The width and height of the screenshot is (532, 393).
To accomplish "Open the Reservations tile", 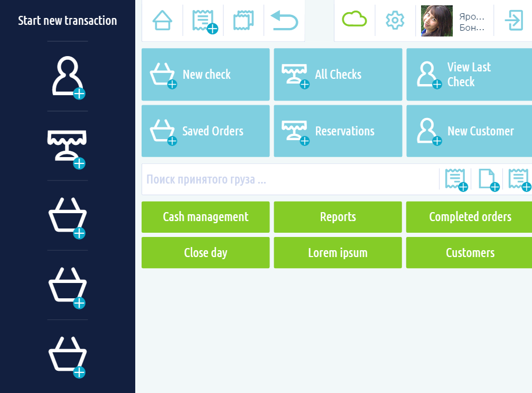I will coord(338,131).
